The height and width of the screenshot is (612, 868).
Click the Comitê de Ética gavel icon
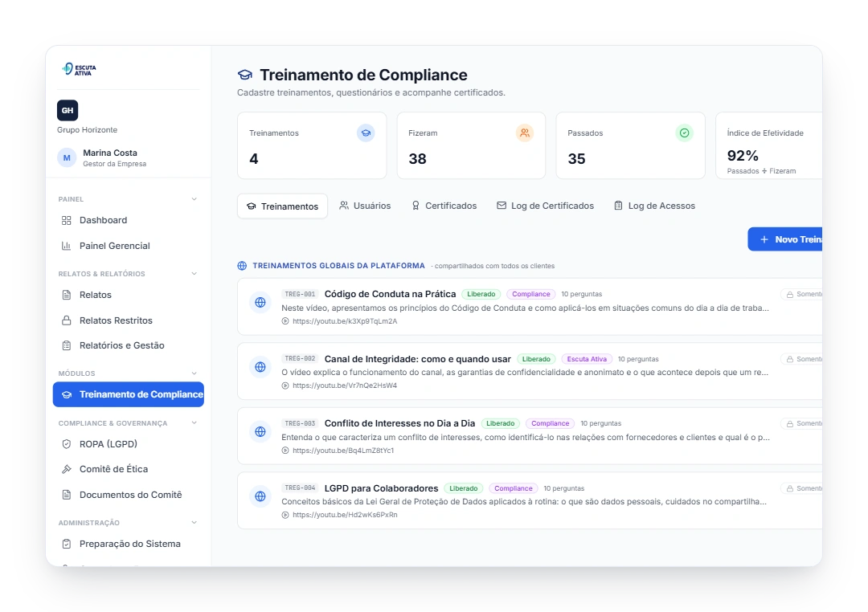click(67, 469)
